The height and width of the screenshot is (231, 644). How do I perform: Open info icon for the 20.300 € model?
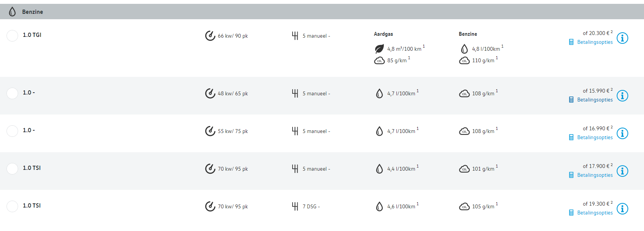622,38
